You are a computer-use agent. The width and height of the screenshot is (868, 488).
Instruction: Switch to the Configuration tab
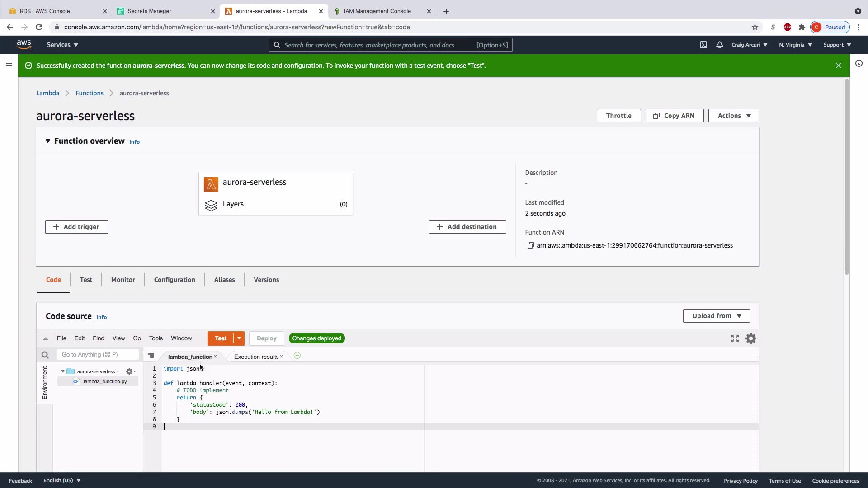pos(175,280)
